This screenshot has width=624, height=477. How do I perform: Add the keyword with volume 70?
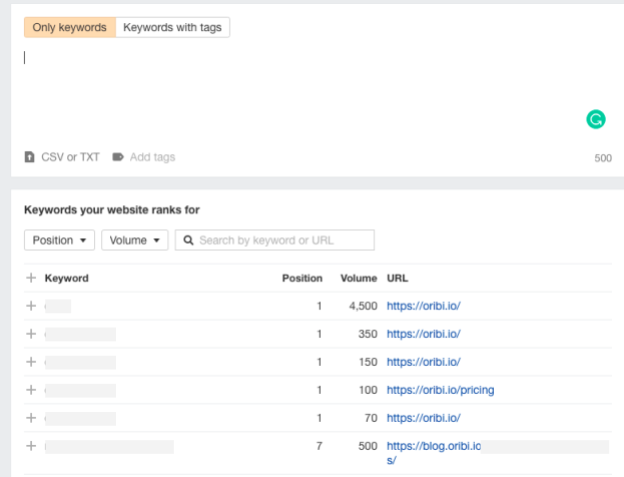coord(31,418)
